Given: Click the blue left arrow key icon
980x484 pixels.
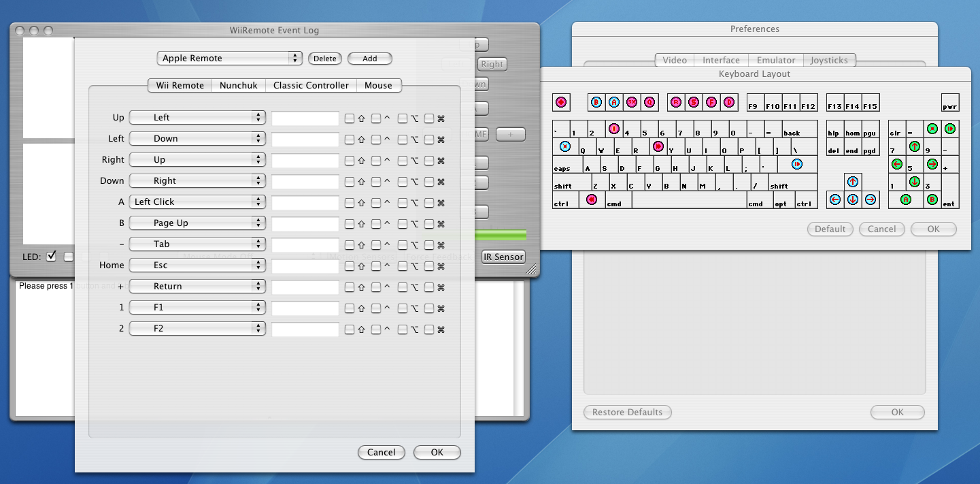Looking at the screenshot, I should (835, 199).
